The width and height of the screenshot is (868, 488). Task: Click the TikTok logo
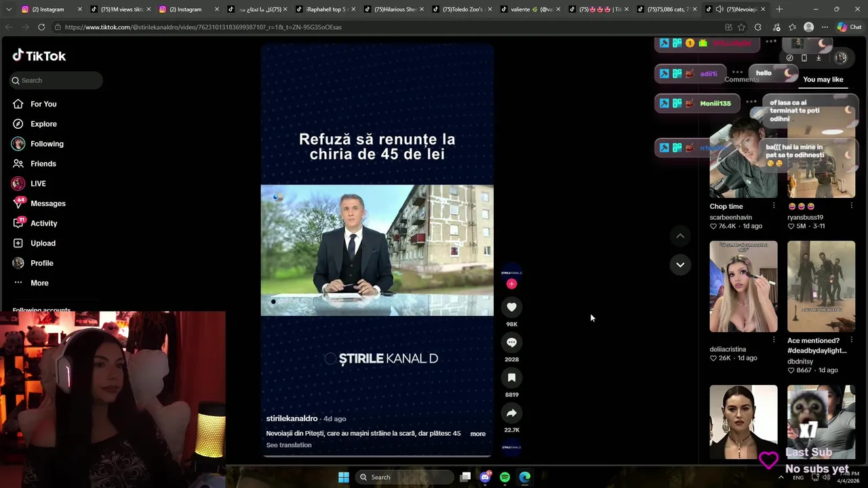(39, 56)
